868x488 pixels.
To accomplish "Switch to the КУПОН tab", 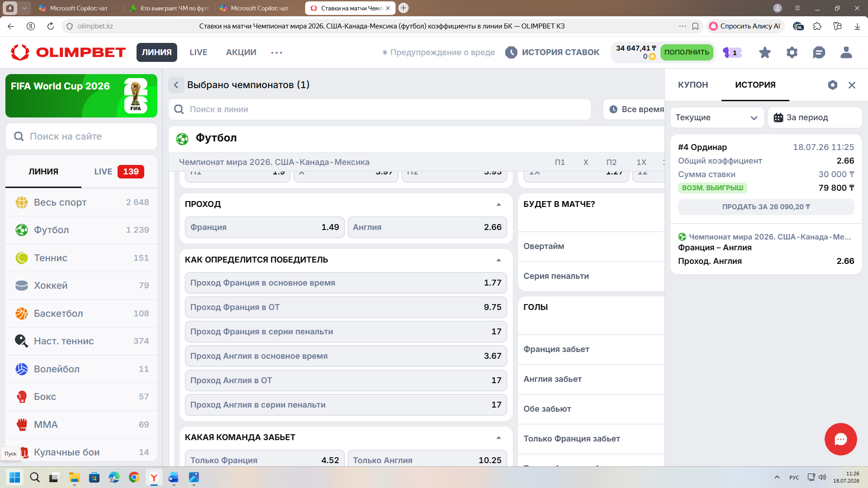I will [693, 85].
